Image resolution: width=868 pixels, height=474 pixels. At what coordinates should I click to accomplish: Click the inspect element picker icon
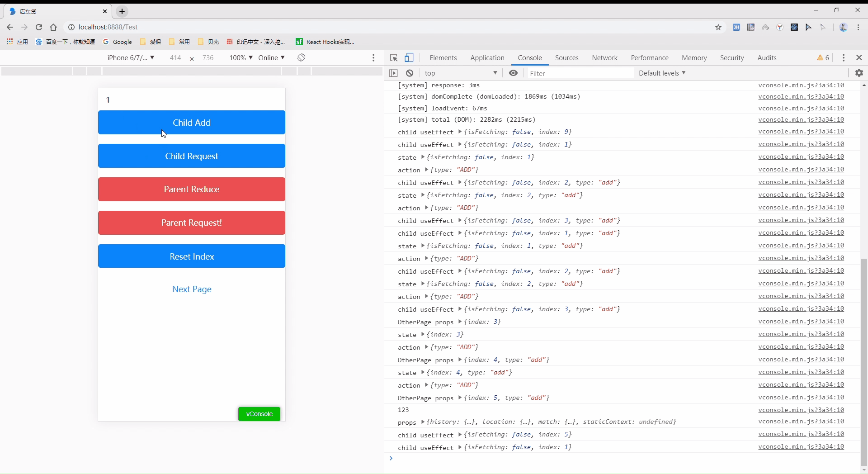(x=394, y=58)
